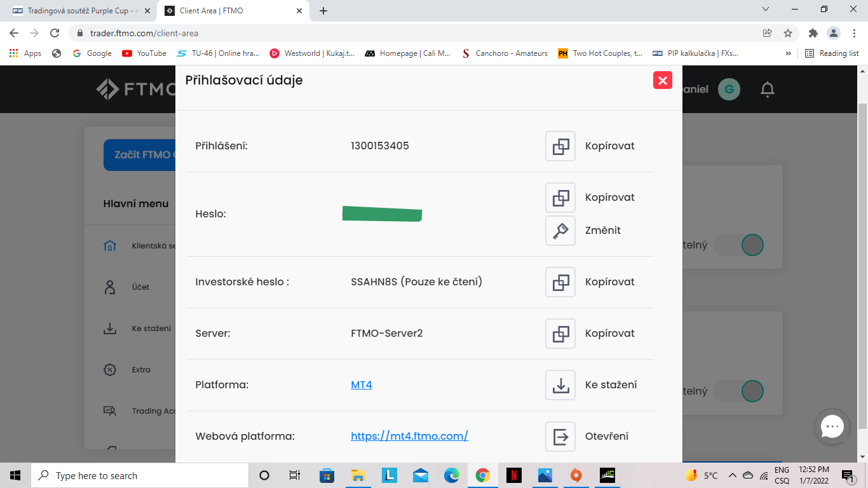Click the Windows Start button
The width and height of the screenshot is (868, 488).
15,475
